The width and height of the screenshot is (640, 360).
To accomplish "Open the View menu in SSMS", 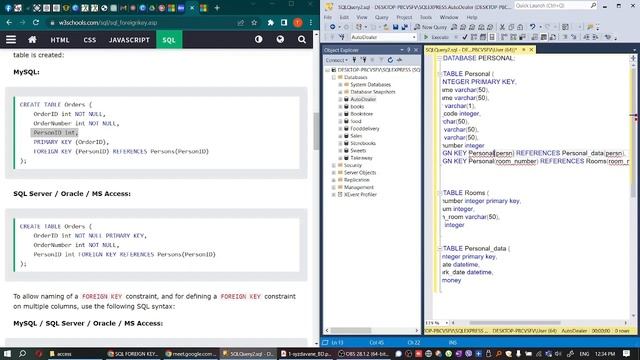I will (x=362, y=17).
